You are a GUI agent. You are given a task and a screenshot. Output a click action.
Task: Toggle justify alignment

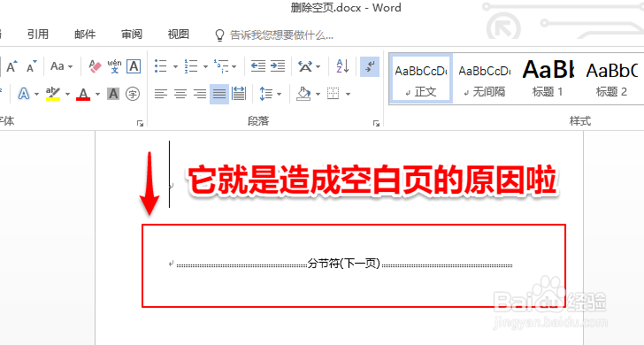[x=219, y=94]
